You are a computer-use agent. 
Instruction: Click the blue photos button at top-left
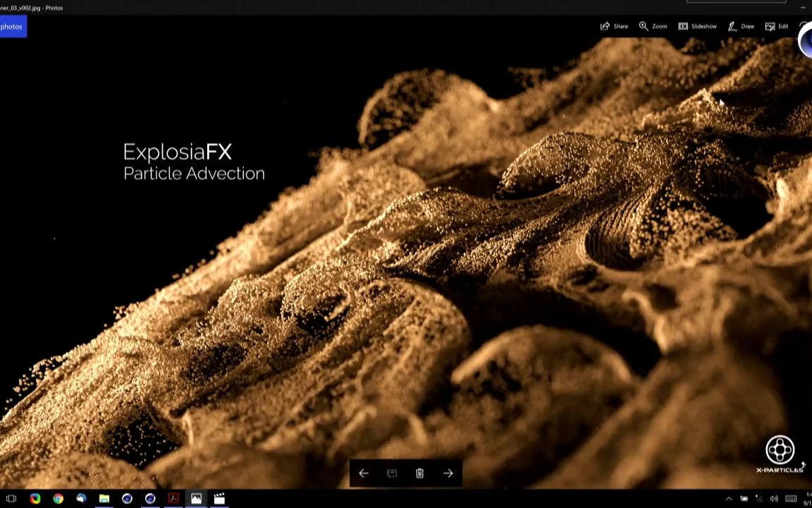click(12, 27)
